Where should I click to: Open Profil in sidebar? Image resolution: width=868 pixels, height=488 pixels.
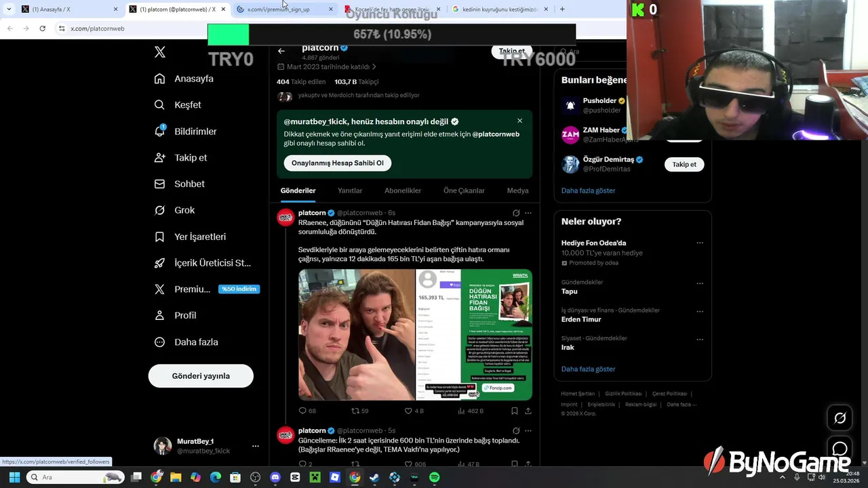175,315
